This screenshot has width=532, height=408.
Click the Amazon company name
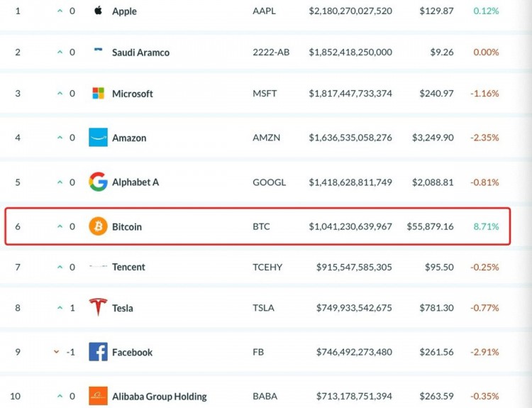click(129, 138)
